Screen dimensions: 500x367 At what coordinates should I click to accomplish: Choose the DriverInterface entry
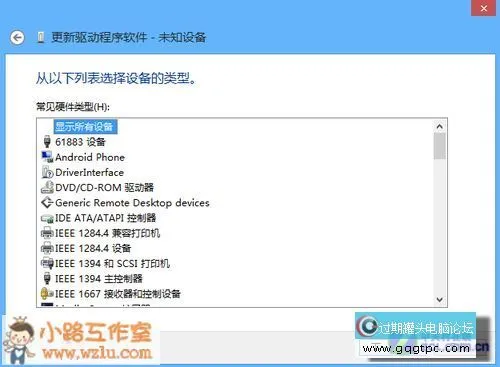click(89, 172)
